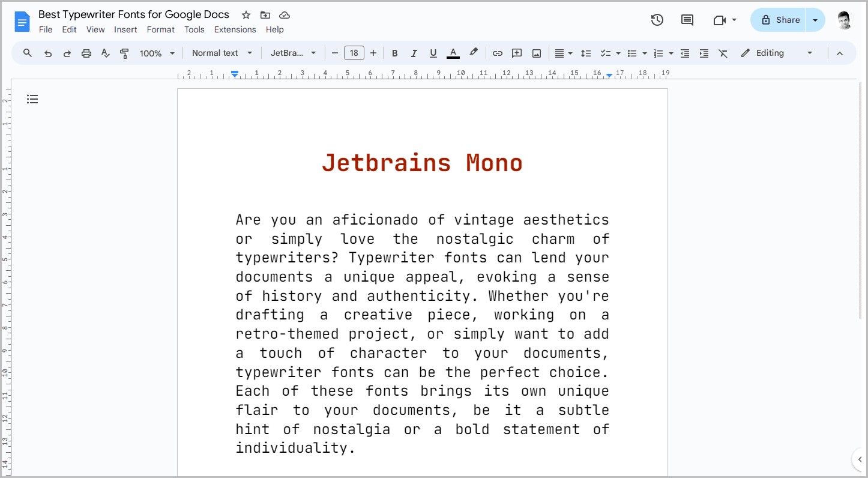Activate the paint format tool
868x478 pixels.
pyautogui.click(x=124, y=53)
